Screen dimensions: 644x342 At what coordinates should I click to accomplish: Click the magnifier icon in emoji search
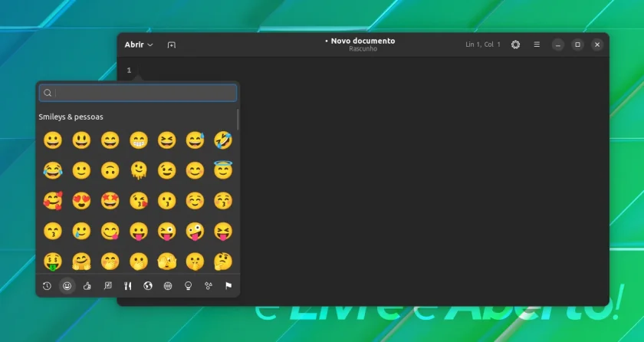[x=48, y=93]
